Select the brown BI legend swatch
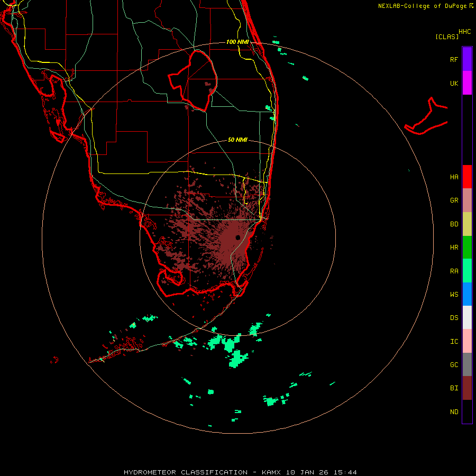 click(x=467, y=388)
